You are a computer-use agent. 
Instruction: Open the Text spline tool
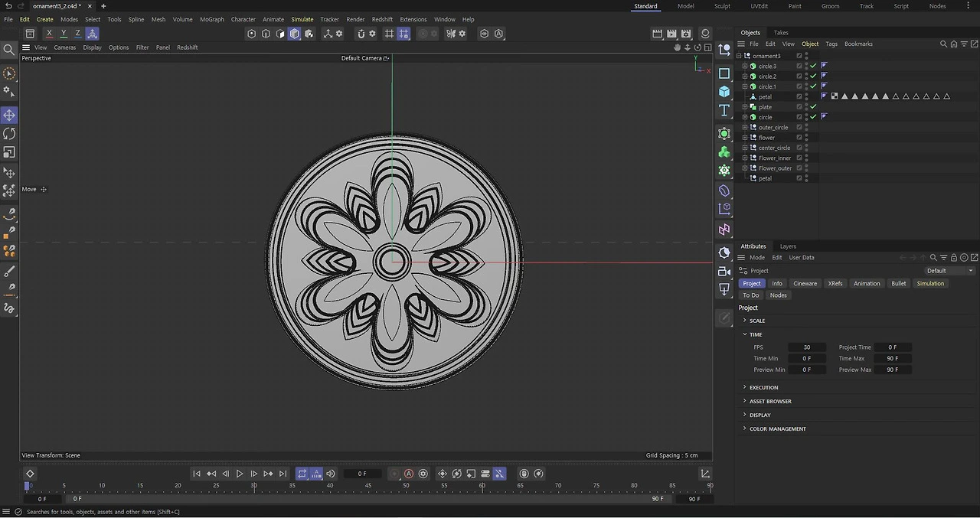coord(724,111)
